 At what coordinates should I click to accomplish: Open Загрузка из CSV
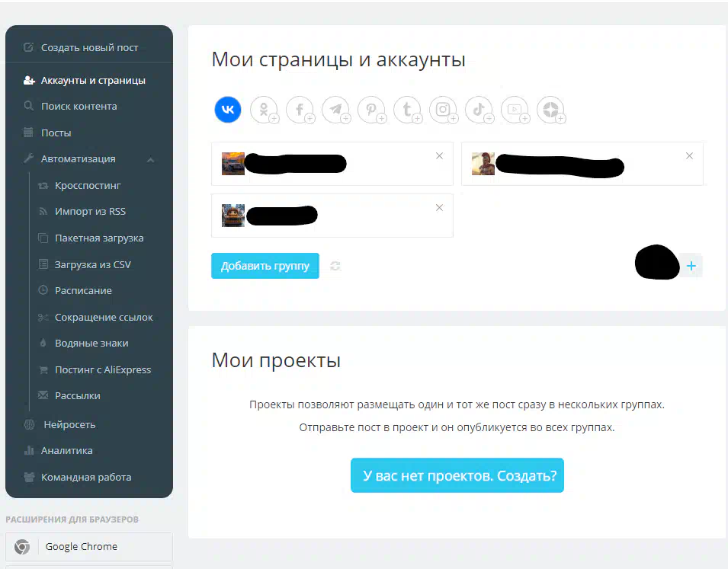[x=93, y=264]
